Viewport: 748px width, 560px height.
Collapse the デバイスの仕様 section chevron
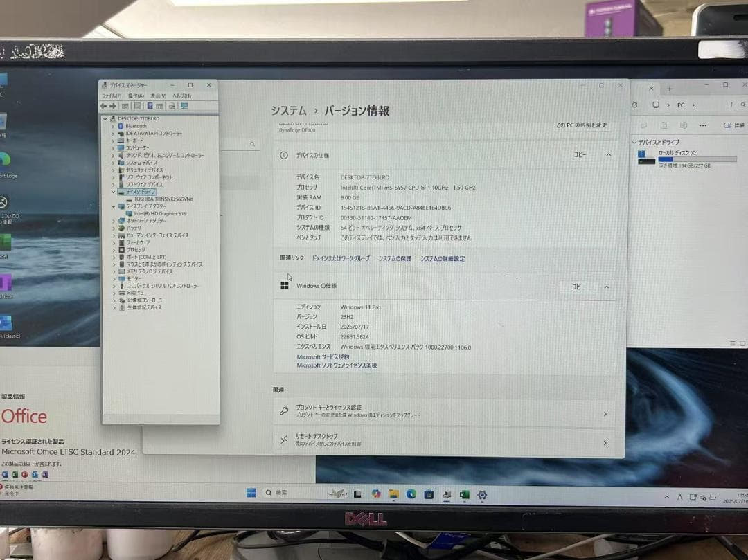point(608,155)
